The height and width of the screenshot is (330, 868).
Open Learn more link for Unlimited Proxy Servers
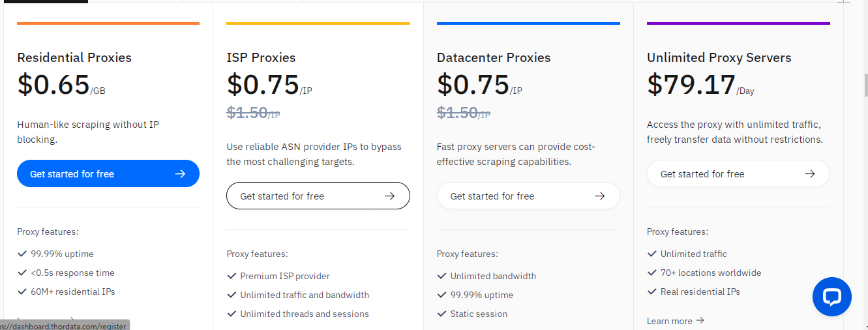coord(670,321)
